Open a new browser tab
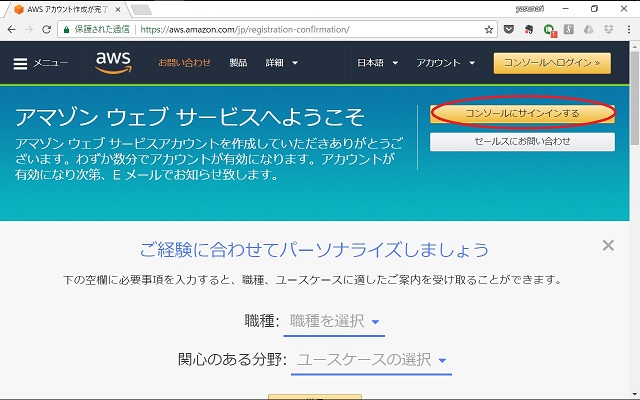The height and width of the screenshot is (400, 640). click(142, 9)
